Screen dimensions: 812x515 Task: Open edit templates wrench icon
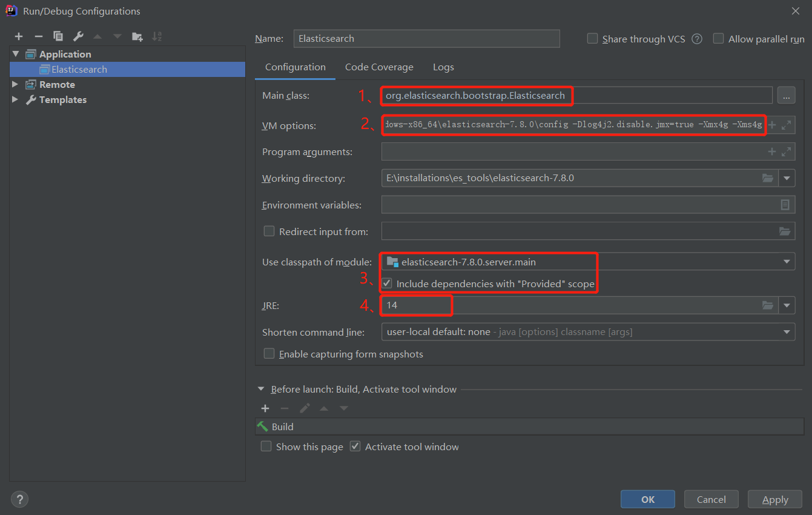78,36
